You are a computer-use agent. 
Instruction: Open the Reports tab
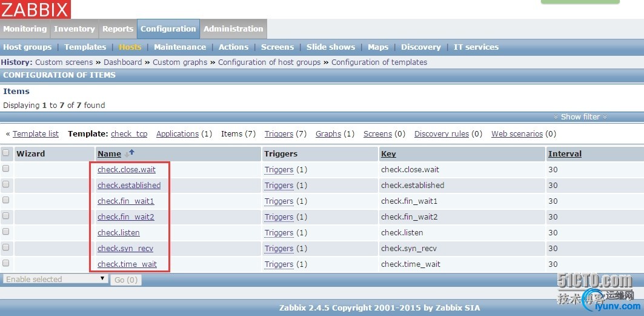point(118,29)
